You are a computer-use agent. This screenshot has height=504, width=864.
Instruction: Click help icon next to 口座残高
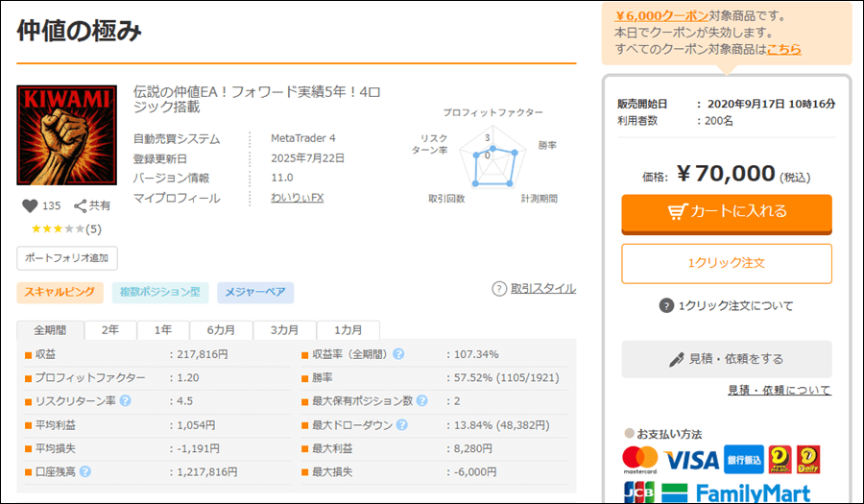pos(85,471)
